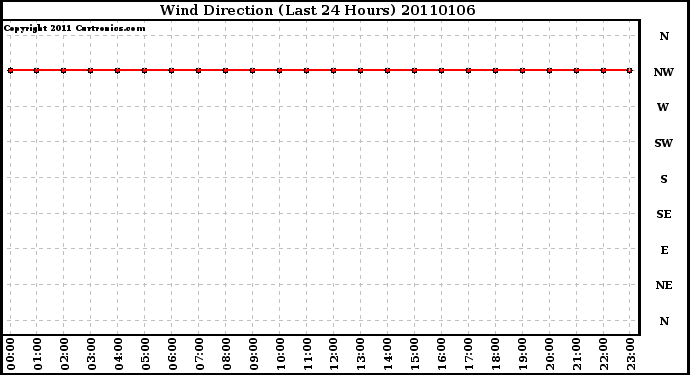Image resolution: width=690 pixels, height=375 pixels.
Task: Select the 09:00 data point marker
Action: pos(253,70)
